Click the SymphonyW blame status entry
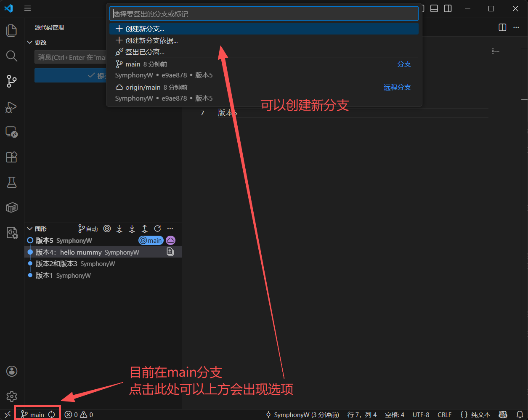Image resolution: width=528 pixels, height=420 pixels. pos(302,415)
